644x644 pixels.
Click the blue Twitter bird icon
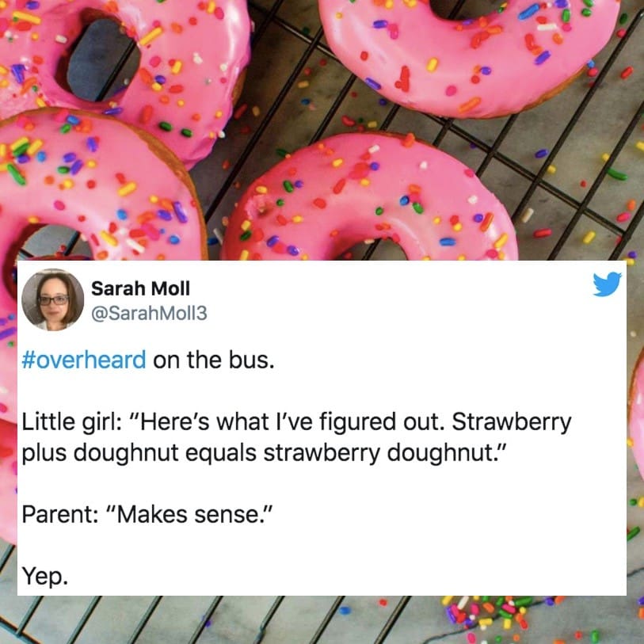tap(607, 284)
